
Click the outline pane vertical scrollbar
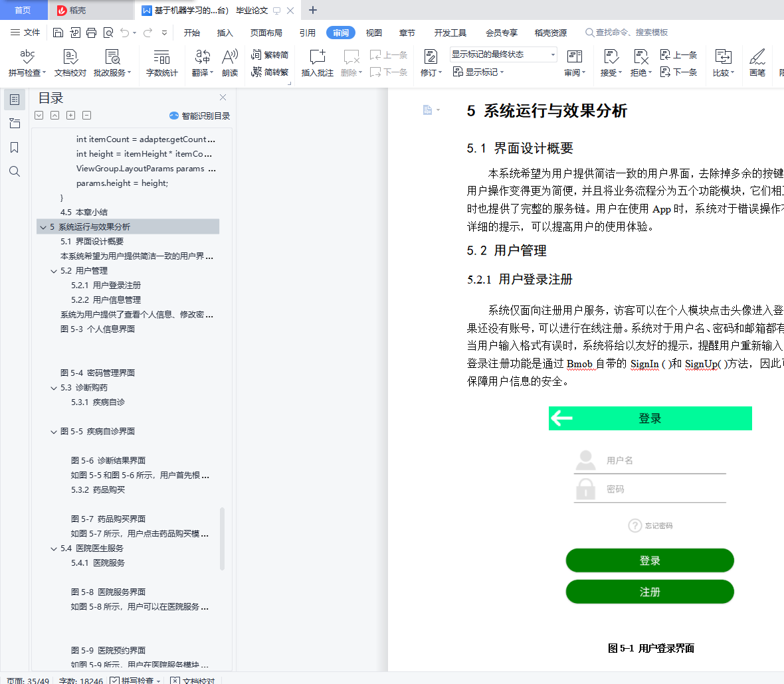point(222,539)
